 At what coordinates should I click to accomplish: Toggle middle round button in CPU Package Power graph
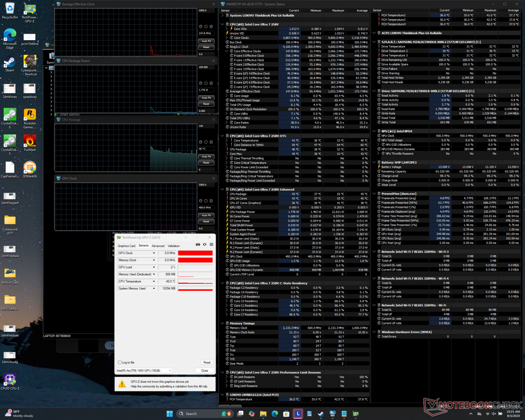206,83
